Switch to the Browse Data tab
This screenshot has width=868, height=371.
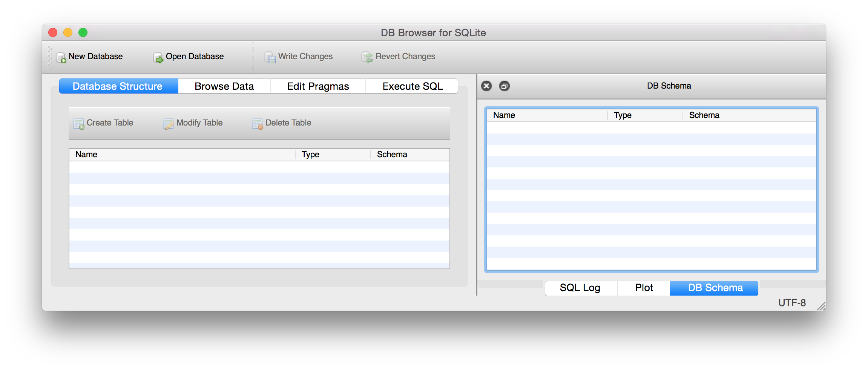point(224,86)
